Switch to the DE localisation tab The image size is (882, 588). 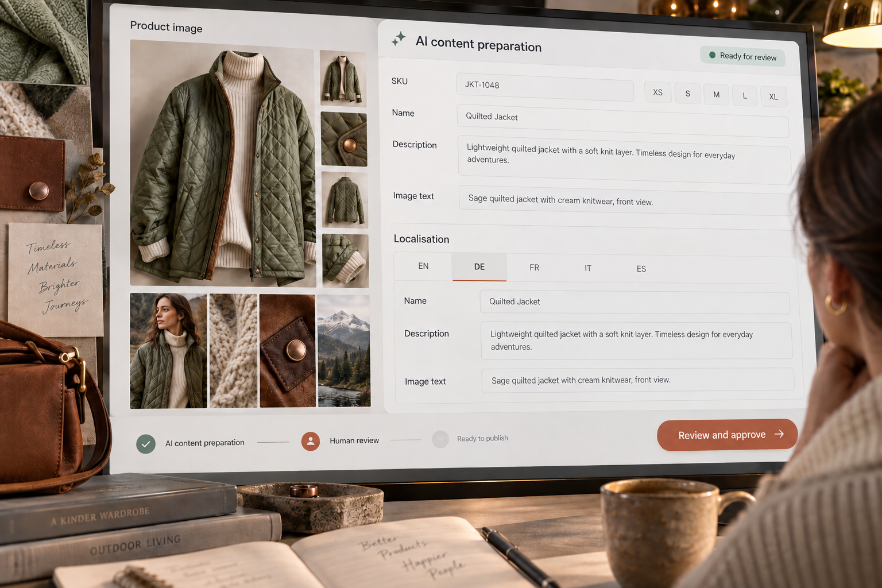tap(479, 267)
